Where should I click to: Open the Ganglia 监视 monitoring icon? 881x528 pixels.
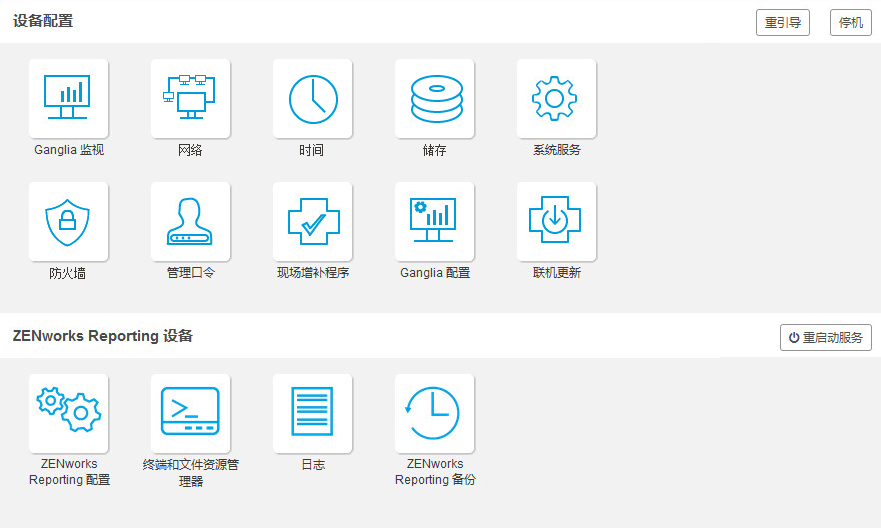69,98
